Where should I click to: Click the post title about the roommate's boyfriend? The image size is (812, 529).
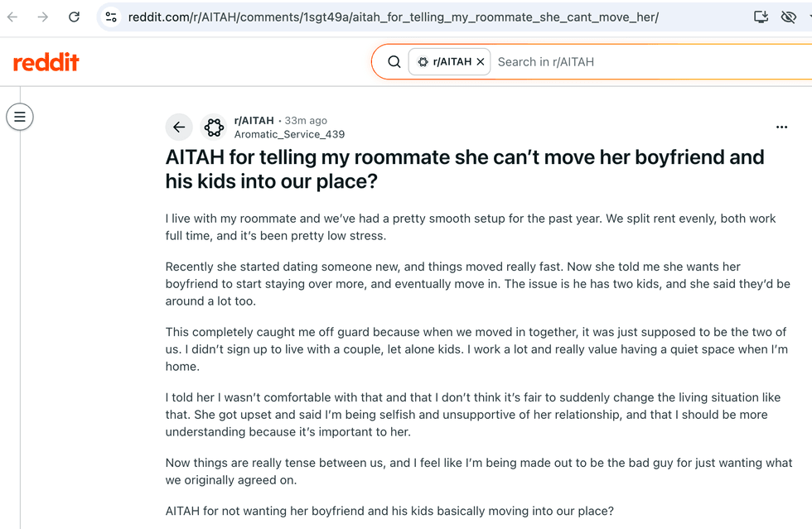pos(465,169)
